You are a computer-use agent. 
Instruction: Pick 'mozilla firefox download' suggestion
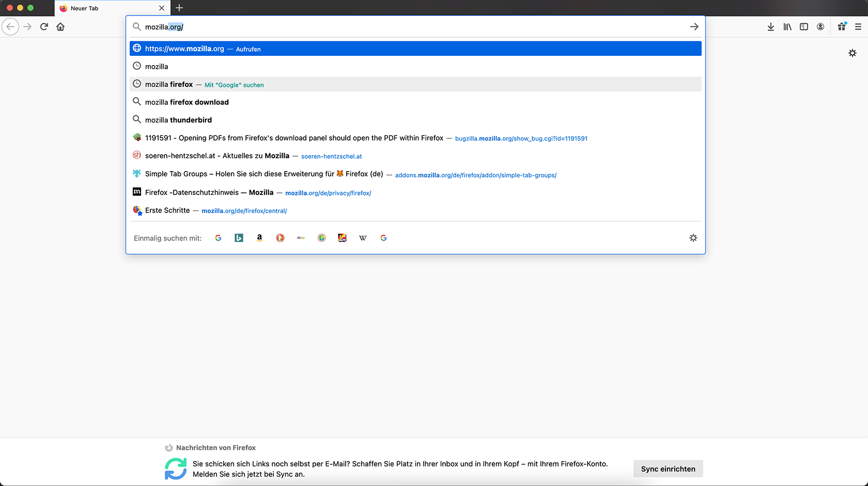pos(415,102)
